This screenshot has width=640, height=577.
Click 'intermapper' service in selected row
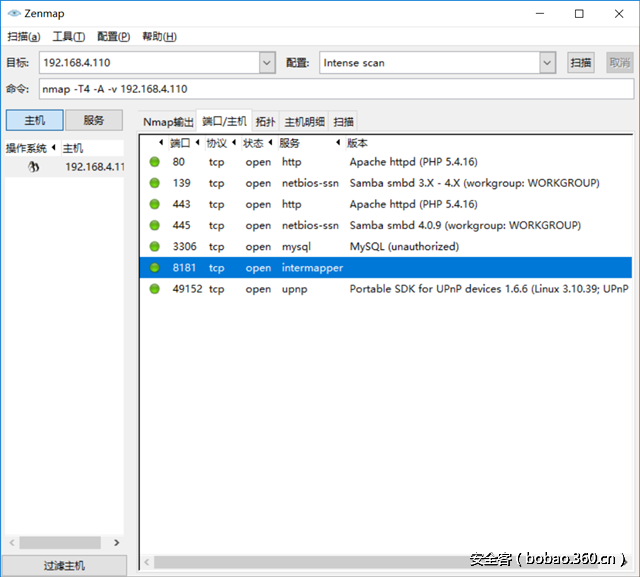point(312,268)
